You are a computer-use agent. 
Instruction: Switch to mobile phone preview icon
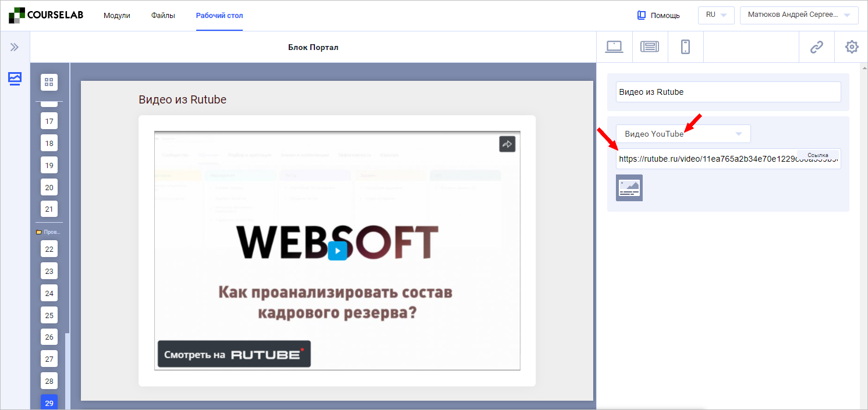click(x=685, y=47)
